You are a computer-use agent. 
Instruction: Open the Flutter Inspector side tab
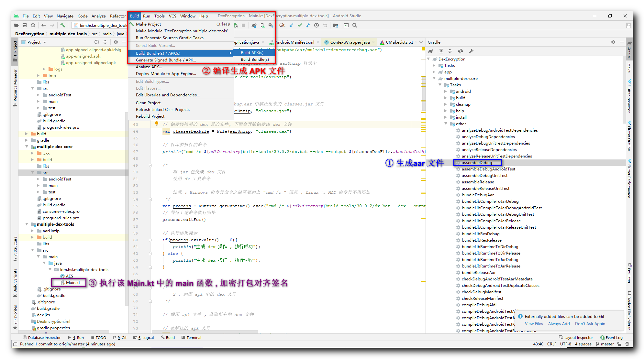pos(629,96)
